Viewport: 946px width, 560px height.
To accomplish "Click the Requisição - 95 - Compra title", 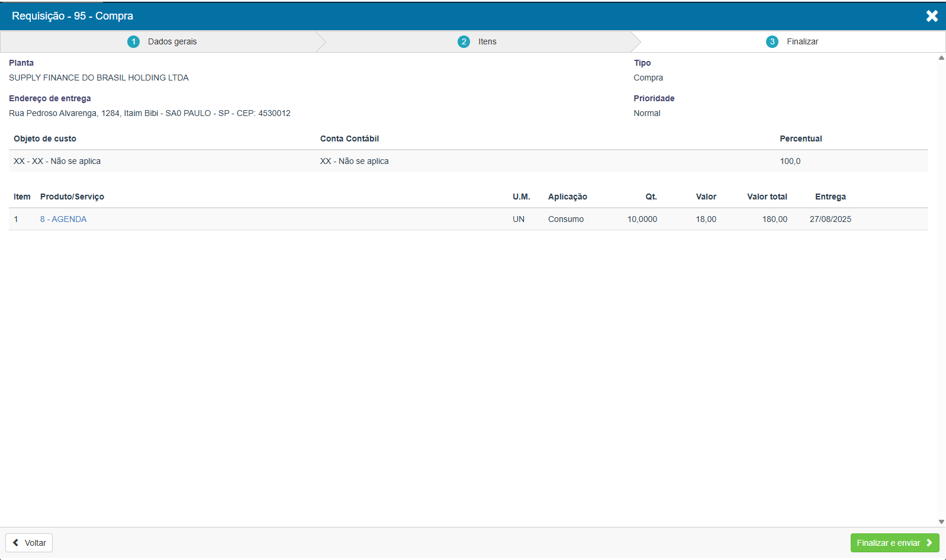I will 72,16.
